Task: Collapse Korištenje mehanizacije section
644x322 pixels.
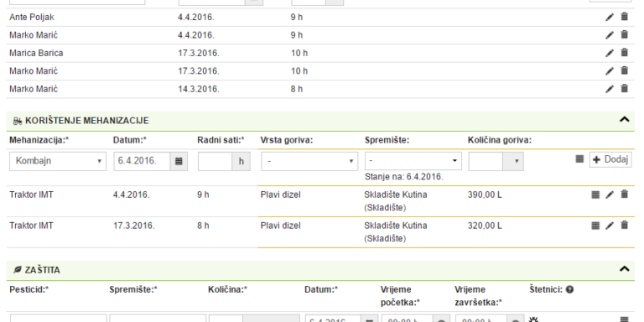Action: [624, 120]
